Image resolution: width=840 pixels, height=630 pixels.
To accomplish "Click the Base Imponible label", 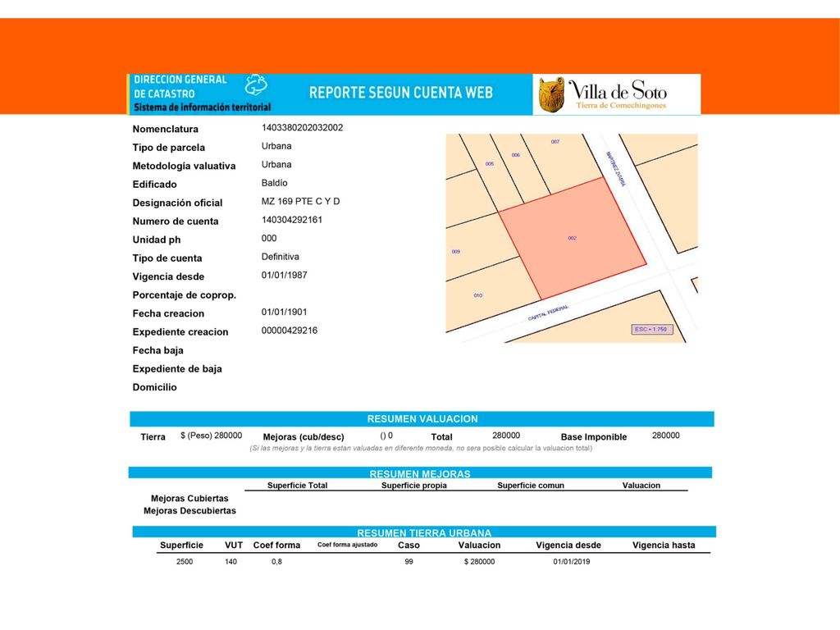I will (594, 436).
